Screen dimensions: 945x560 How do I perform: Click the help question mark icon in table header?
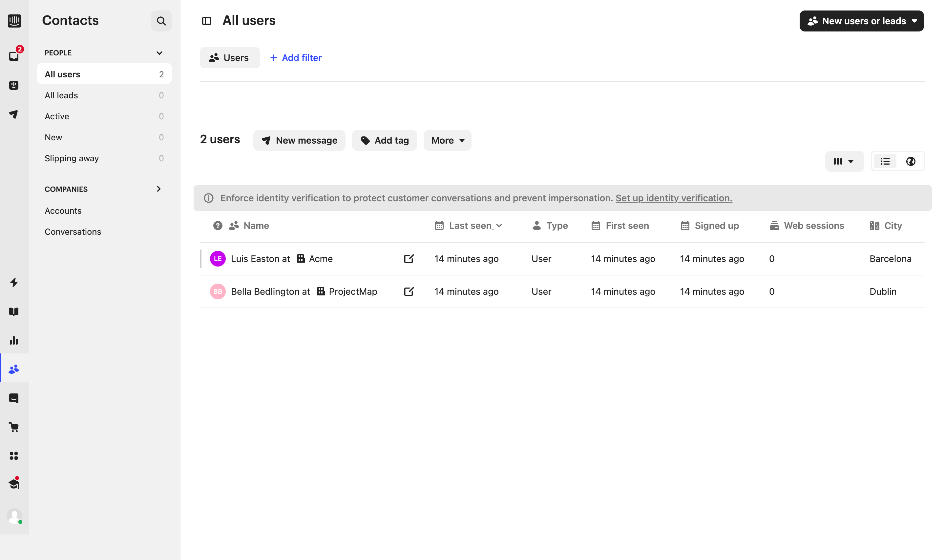pyautogui.click(x=218, y=226)
